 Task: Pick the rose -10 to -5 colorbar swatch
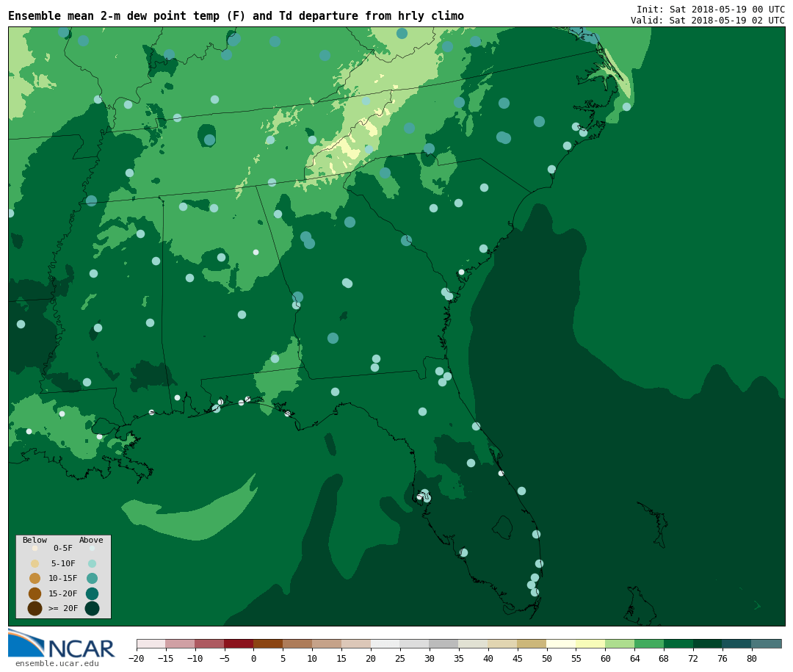coord(209,643)
